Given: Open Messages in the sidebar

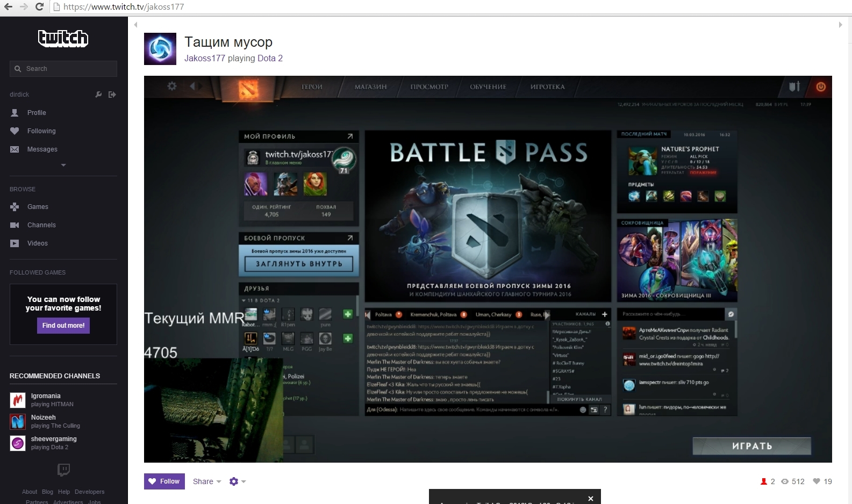Looking at the screenshot, I should (42, 149).
